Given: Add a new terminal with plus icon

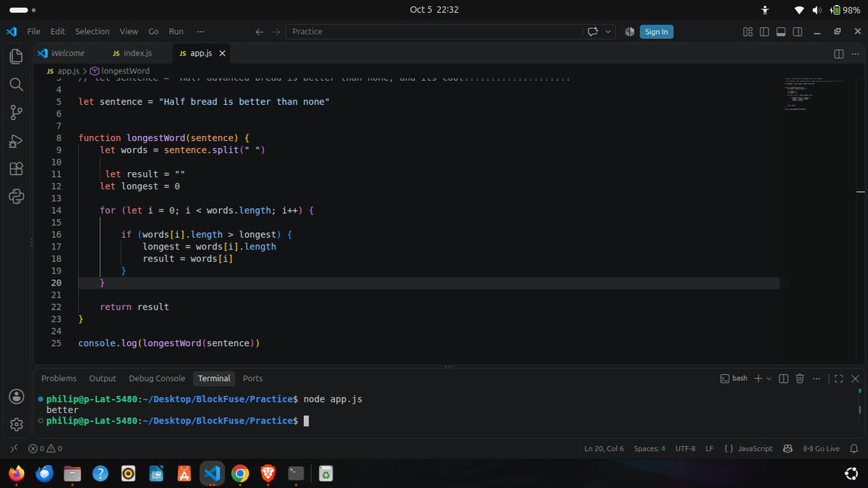Looking at the screenshot, I should click(x=758, y=378).
